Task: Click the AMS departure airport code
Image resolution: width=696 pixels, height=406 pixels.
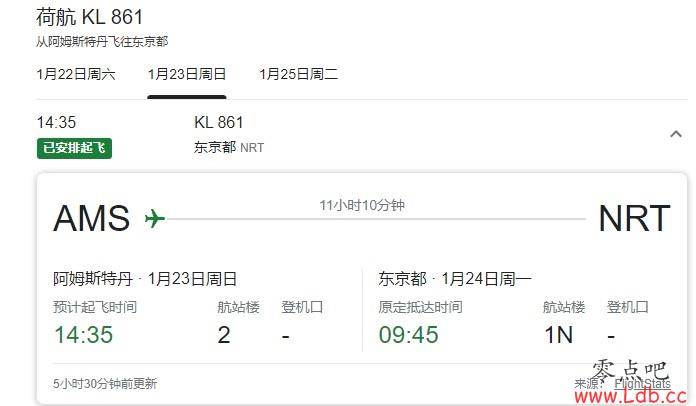Action: click(x=91, y=219)
